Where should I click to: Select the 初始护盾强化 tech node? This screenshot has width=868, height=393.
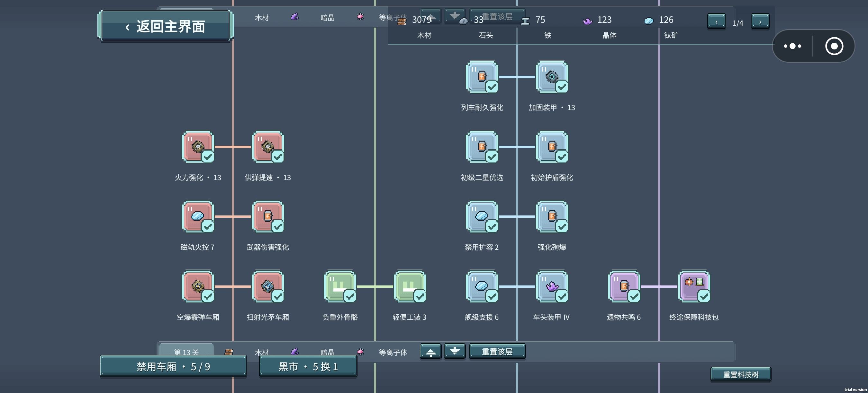coord(552,147)
